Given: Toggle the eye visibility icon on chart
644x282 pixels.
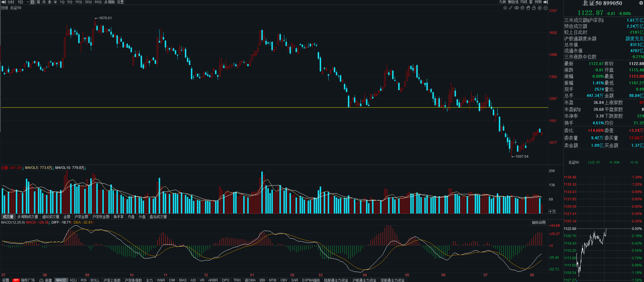Looking at the screenshot, I should [x=517, y=8].
